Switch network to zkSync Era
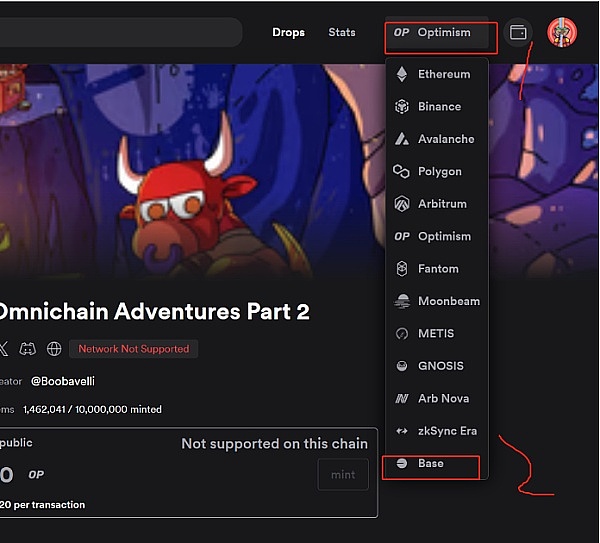 coord(437,431)
